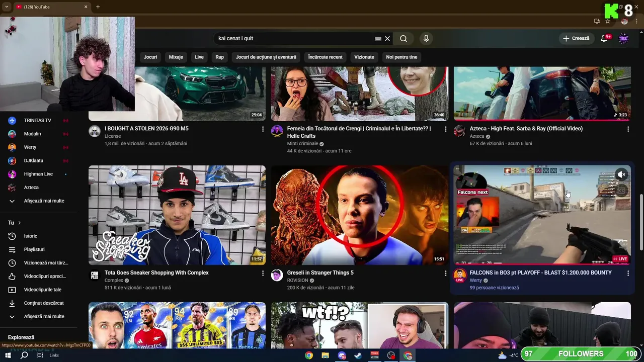644x362 pixels.
Task: Open options menu for Tota Sneaker Shopping video
Action: pos(263,273)
